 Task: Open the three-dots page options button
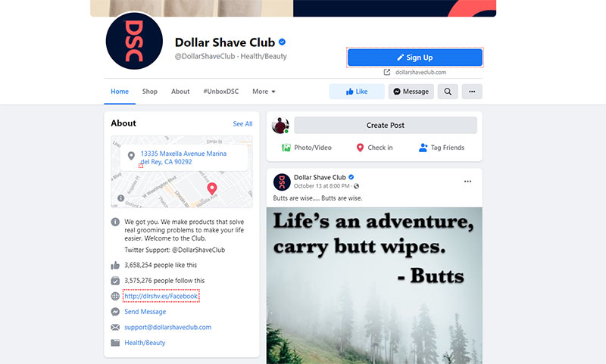pos(472,92)
